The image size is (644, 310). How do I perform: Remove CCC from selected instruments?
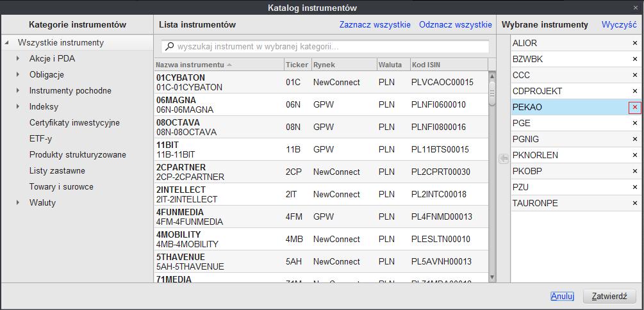pyautogui.click(x=634, y=75)
